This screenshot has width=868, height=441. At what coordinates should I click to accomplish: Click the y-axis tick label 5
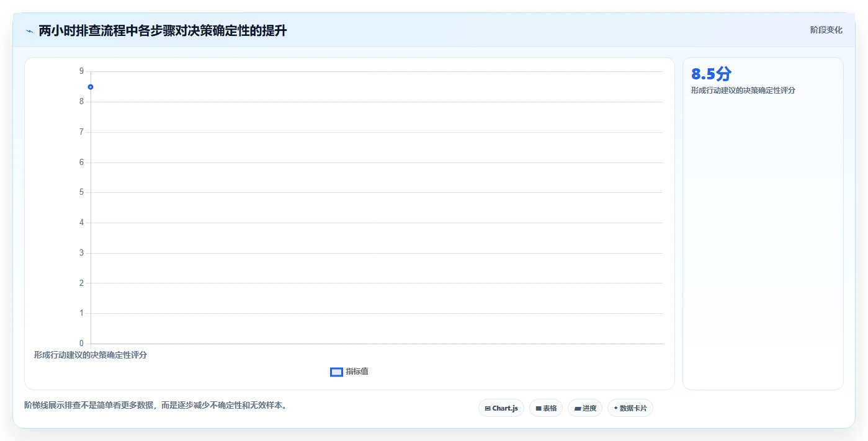[x=81, y=192]
